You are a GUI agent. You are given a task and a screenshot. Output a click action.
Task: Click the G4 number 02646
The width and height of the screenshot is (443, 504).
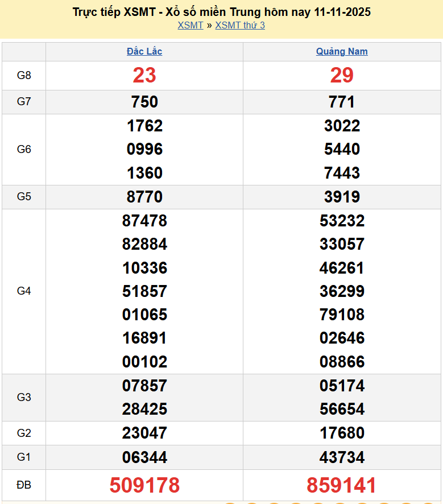pyautogui.click(x=342, y=338)
